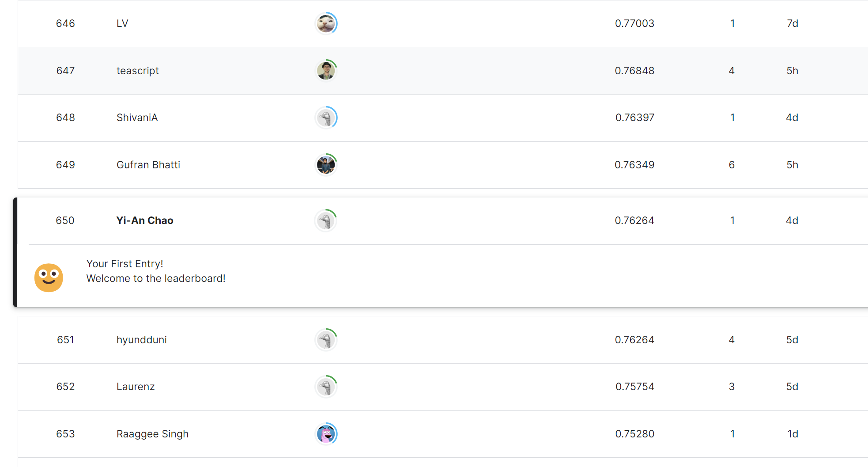Click Yi-An Chao's goose avatar
The height and width of the screenshot is (467, 868).
tap(325, 220)
